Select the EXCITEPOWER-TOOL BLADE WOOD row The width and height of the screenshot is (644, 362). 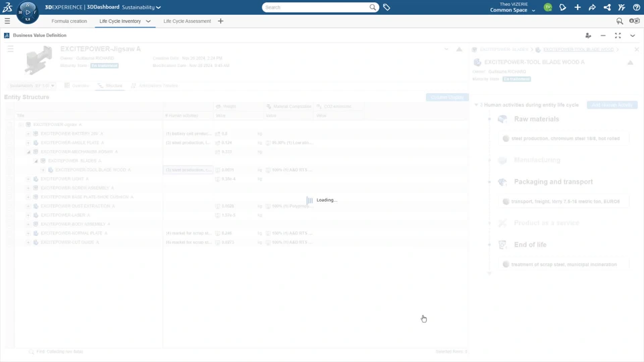(x=241, y=170)
